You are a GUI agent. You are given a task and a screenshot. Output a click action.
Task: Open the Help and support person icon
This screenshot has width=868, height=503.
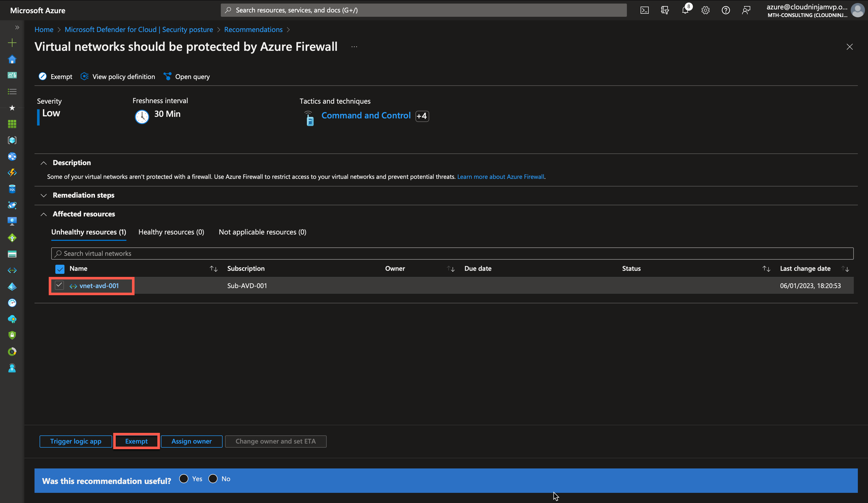coord(12,368)
